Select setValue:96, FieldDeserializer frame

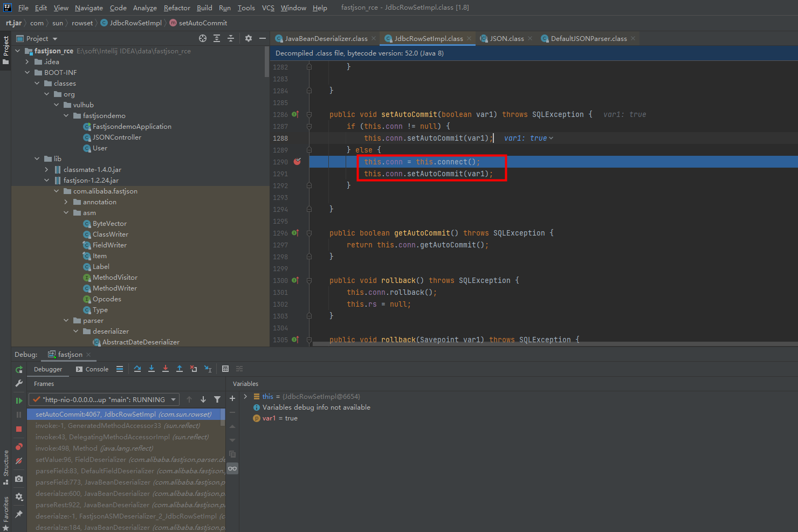126,460
